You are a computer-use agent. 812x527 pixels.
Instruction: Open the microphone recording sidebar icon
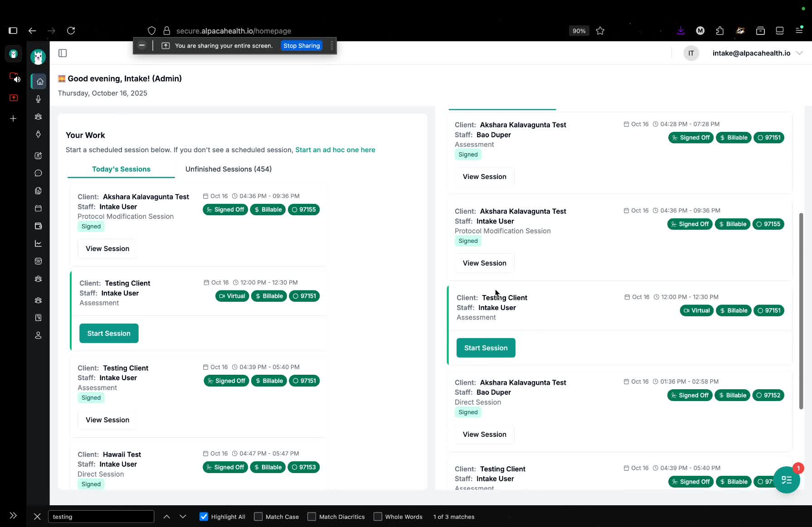tap(39, 99)
